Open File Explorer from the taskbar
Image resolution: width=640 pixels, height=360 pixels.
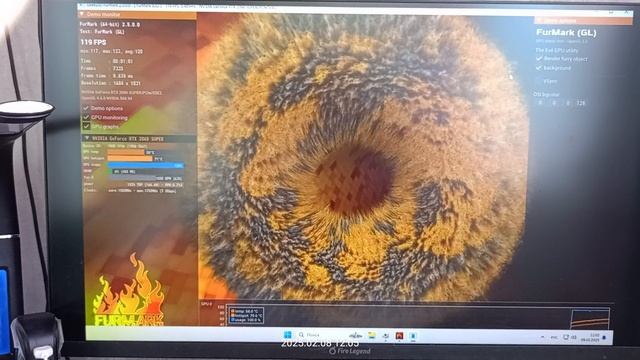click(x=372, y=335)
